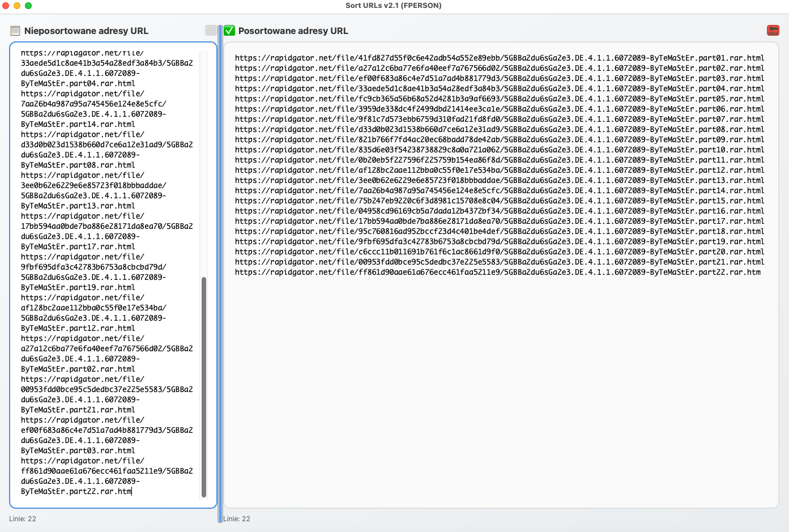Select the sorted URL ending part18.rar.html
Image resolution: width=789 pixels, height=532 pixels.
coord(500,231)
